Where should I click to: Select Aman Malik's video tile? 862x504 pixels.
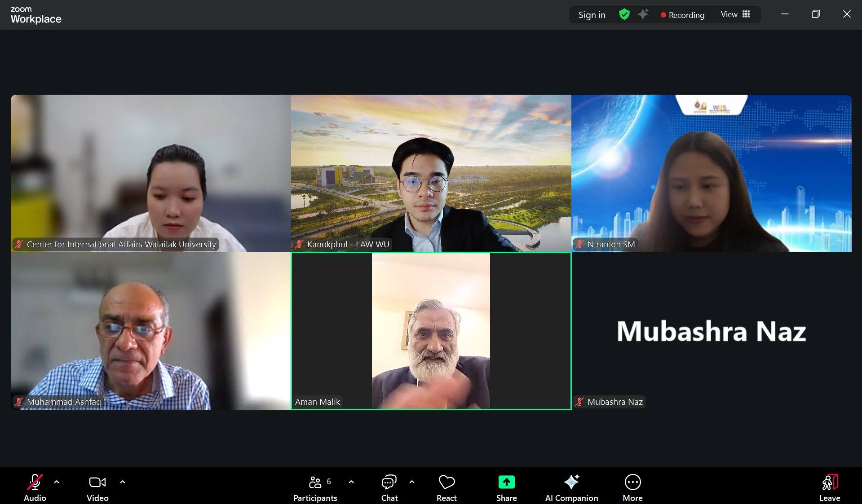431,331
